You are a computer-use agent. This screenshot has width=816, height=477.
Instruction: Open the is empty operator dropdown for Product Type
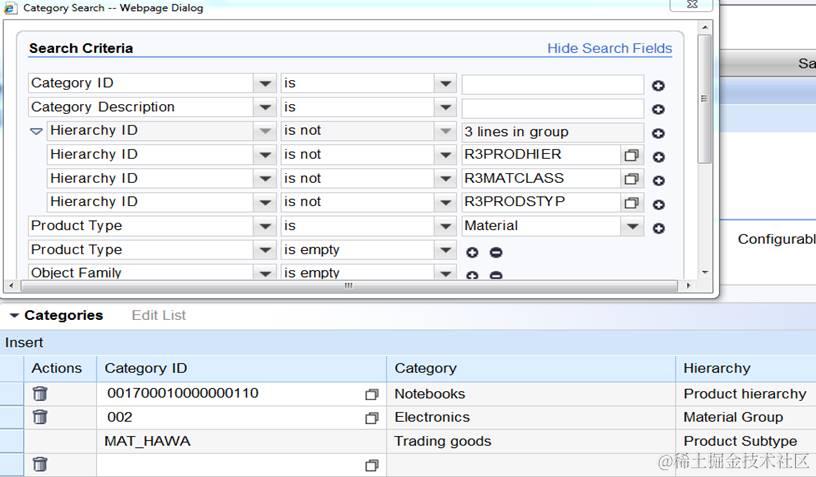445,250
